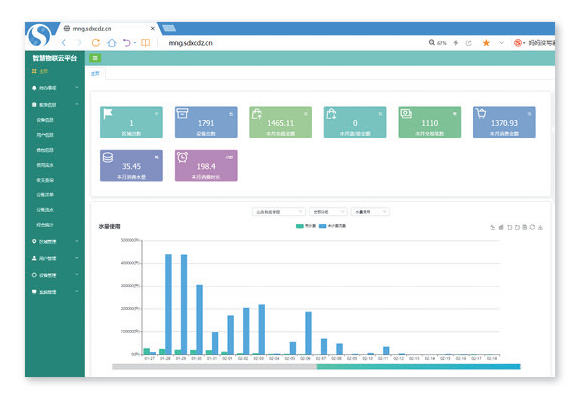
Task: Click the browser home icon
Action: click(112, 43)
